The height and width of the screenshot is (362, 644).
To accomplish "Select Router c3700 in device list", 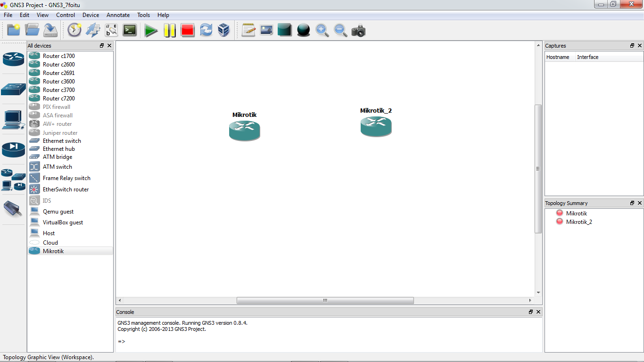I will tap(70, 90).
